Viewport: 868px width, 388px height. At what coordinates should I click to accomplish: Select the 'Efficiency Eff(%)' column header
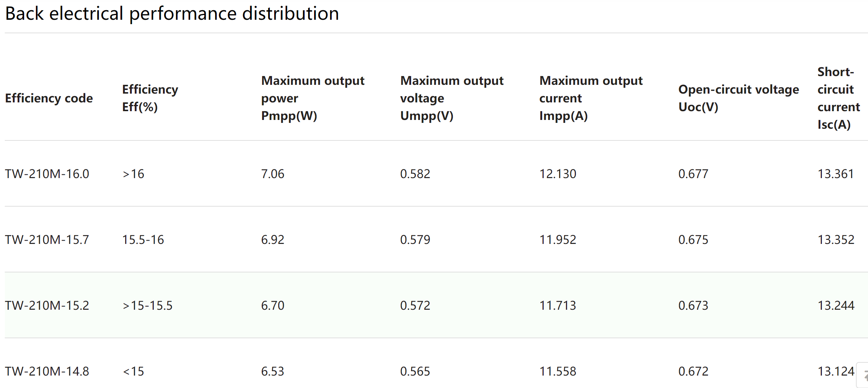[150, 98]
